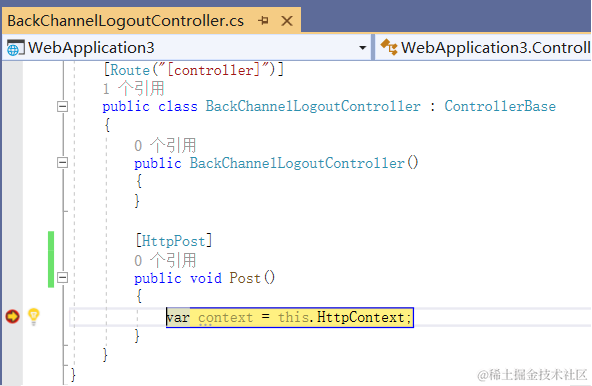Viewport: 592px width, 386px height.
Task: Remove the breakpoint on the context line
Action: pos(12,317)
